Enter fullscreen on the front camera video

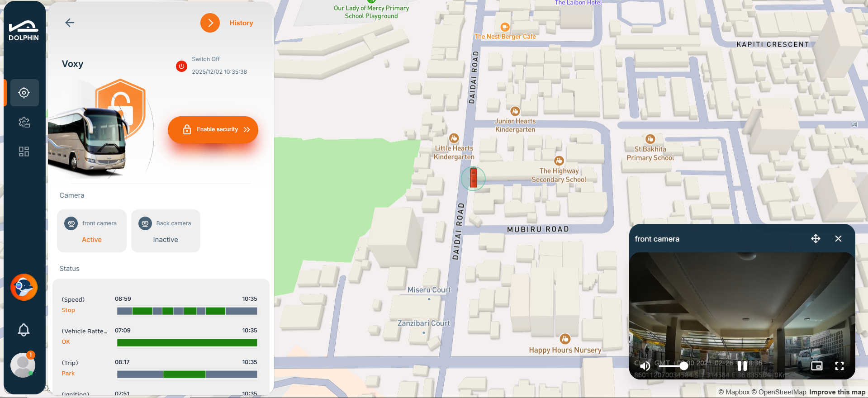click(x=839, y=366)
